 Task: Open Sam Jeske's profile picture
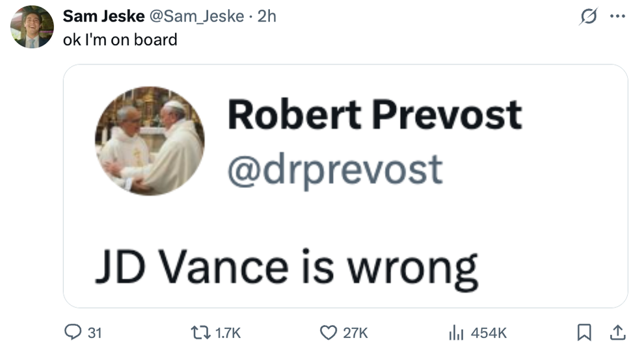32,27
